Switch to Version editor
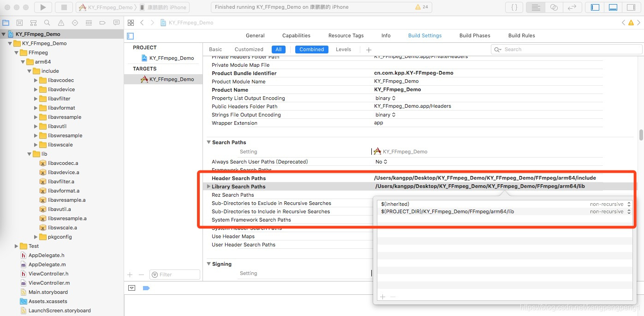Image resolution: width=644 pixels, height=316 pixels. [572, 7]
